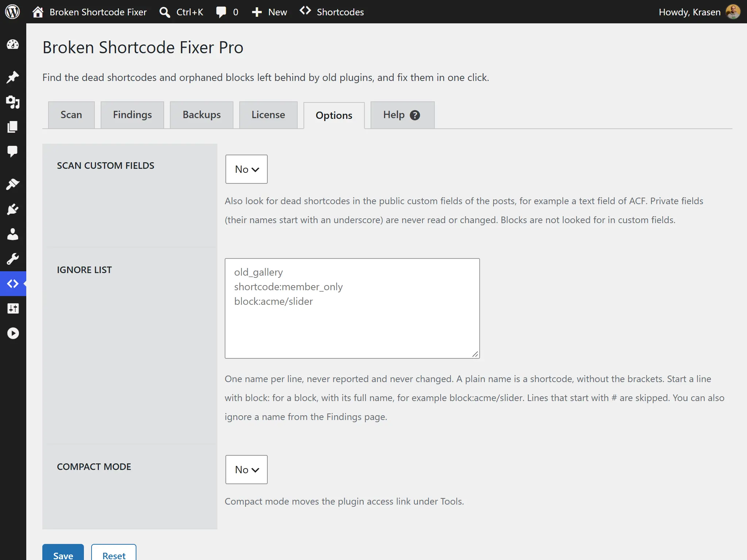This screenshot has width=747, height=560.
Task: Switch to the Backups tab
Action: (x=202, y=115)
